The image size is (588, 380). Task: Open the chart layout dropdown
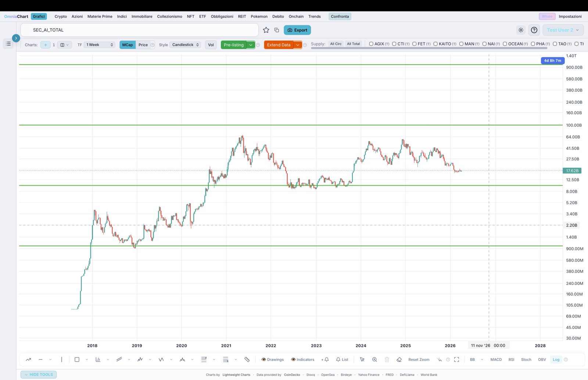[x=64, y=45]
